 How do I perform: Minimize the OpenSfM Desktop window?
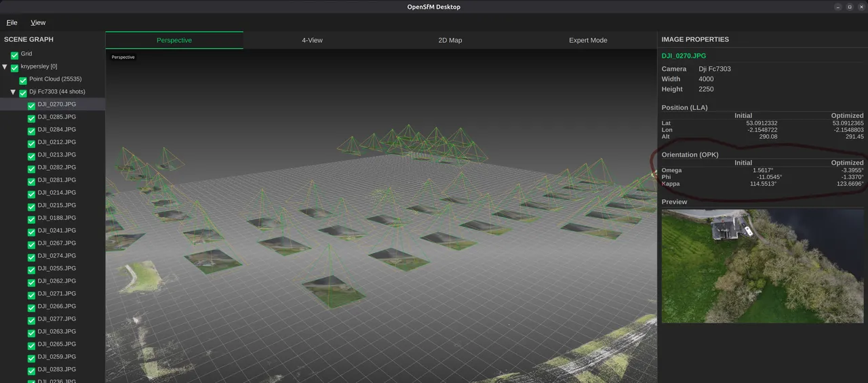[838, 7]
